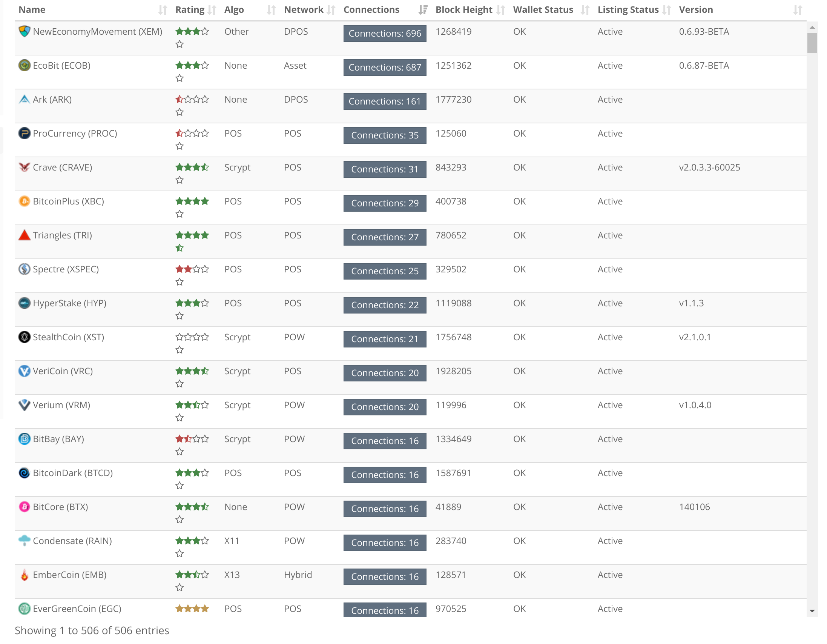Sort table by Network column
The height and width of the screenshot is (644, 827).
(310, 10)
